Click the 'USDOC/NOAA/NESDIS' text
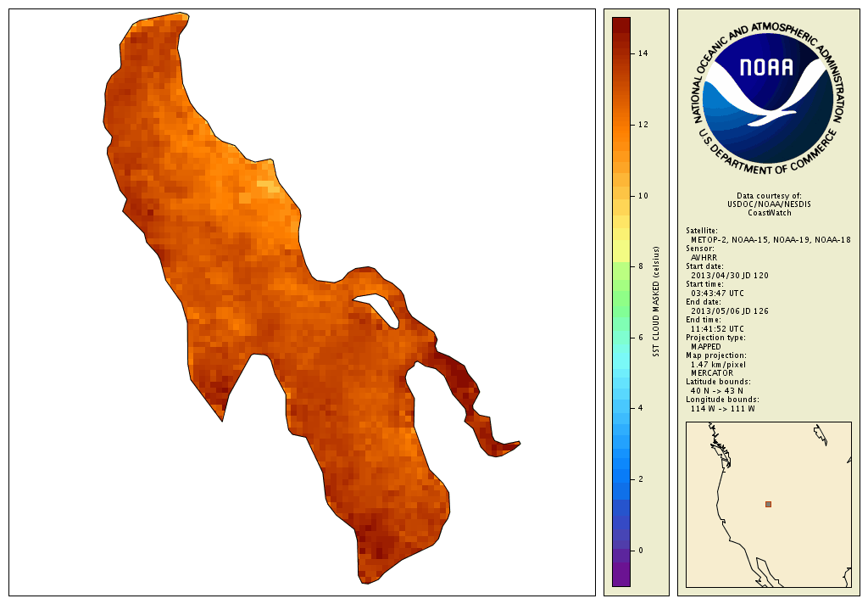868x604 pixels. point(769,204)
